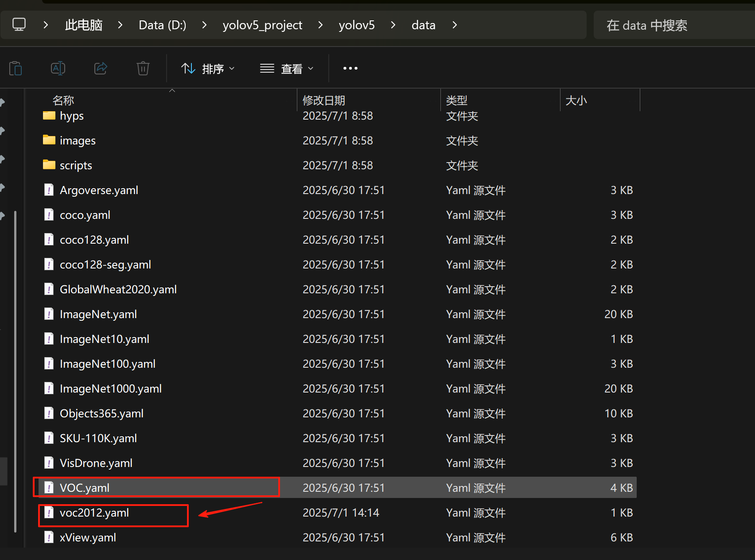Image resolution: width=755 pixels, height=560 pixels.
Task: Select the Objects365.yaml file name
Action: pyautogui.click(x=101, y=413)
